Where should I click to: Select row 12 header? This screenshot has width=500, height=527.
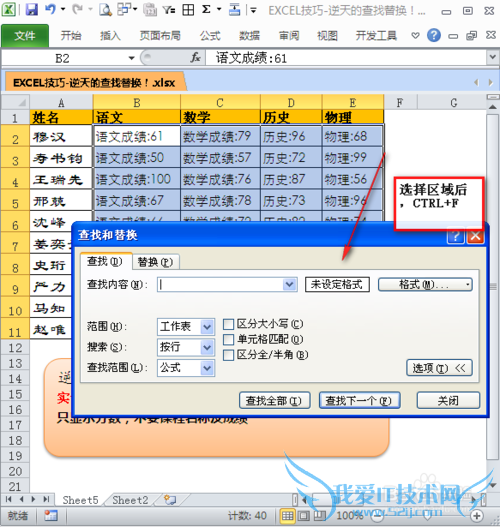point(15,348)
